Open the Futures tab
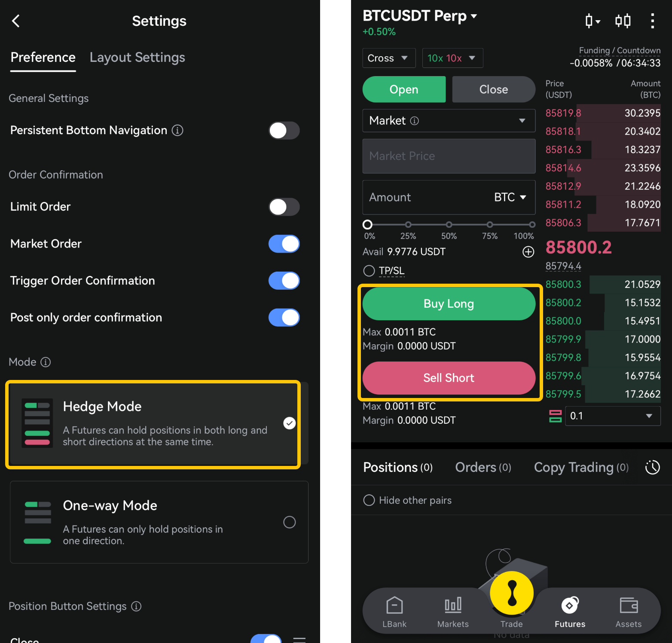Viewport: 672px width, 643px height. coord(570,612)
